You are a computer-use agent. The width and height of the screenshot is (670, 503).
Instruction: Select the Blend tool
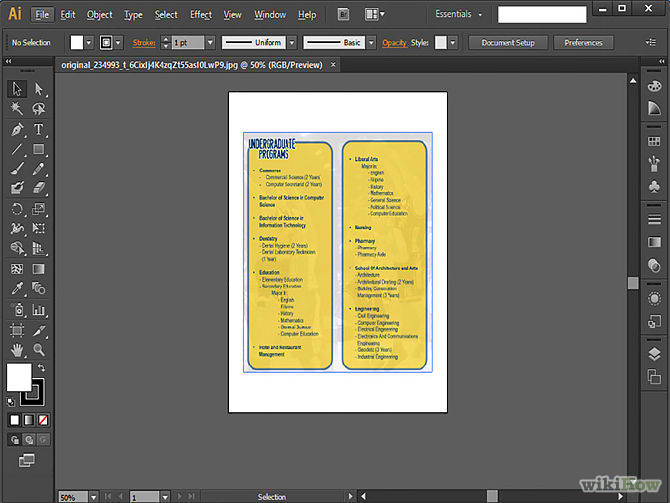(38, 288)
